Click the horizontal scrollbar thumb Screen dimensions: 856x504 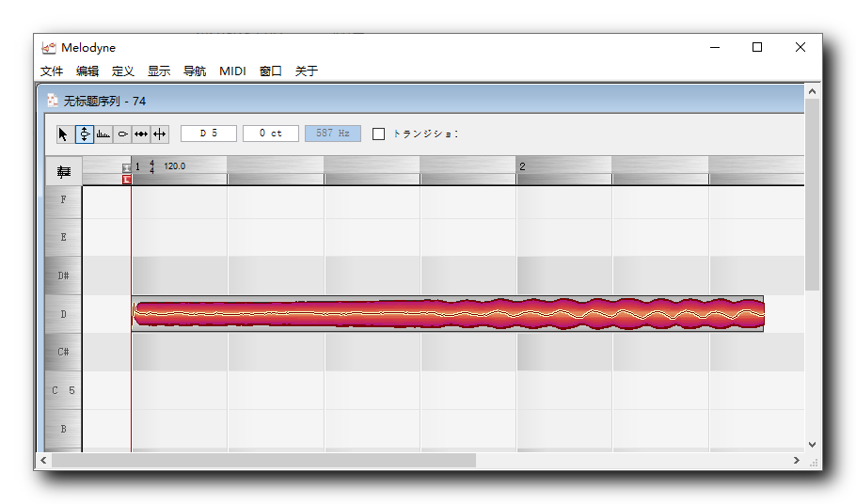[263, 461]
